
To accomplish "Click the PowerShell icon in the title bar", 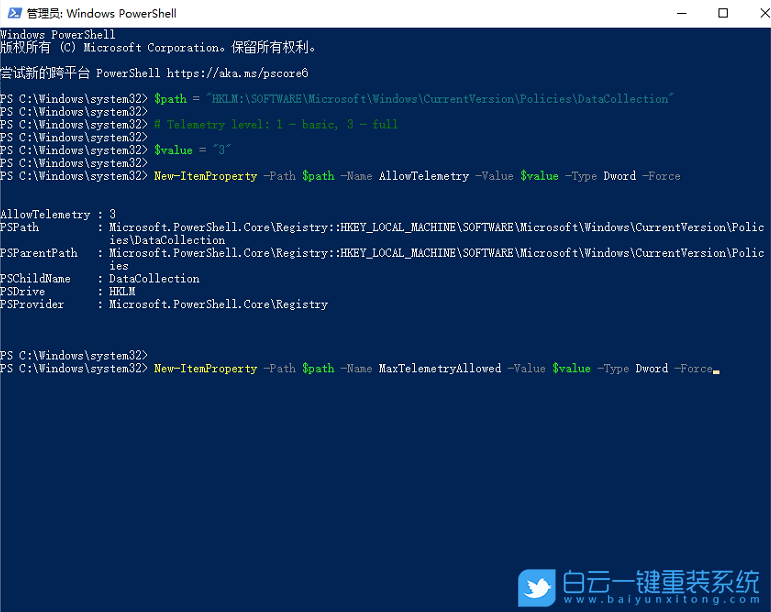I will (x=15, y=13).
